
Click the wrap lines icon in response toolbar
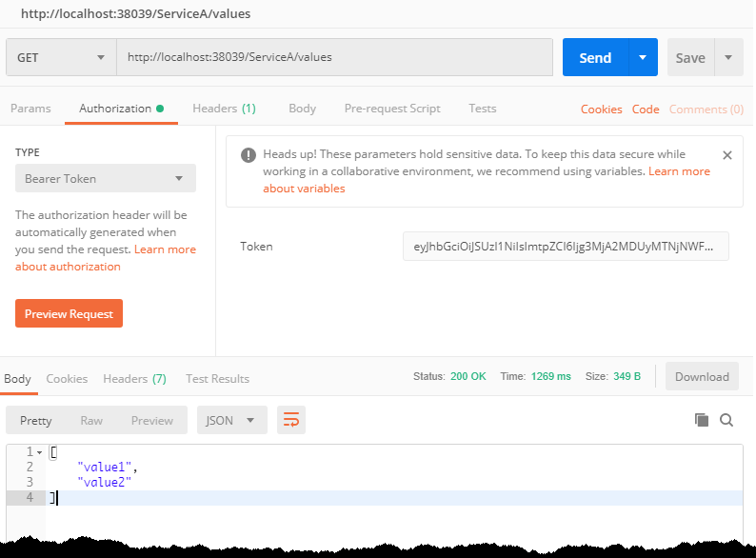[291, 420]
